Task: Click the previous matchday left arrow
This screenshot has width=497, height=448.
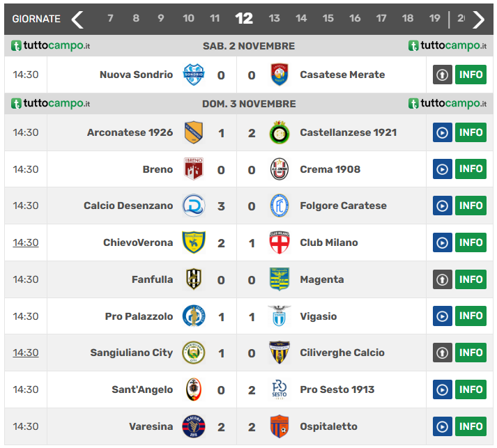Action: pyautogui.click(x=77, y=19)
